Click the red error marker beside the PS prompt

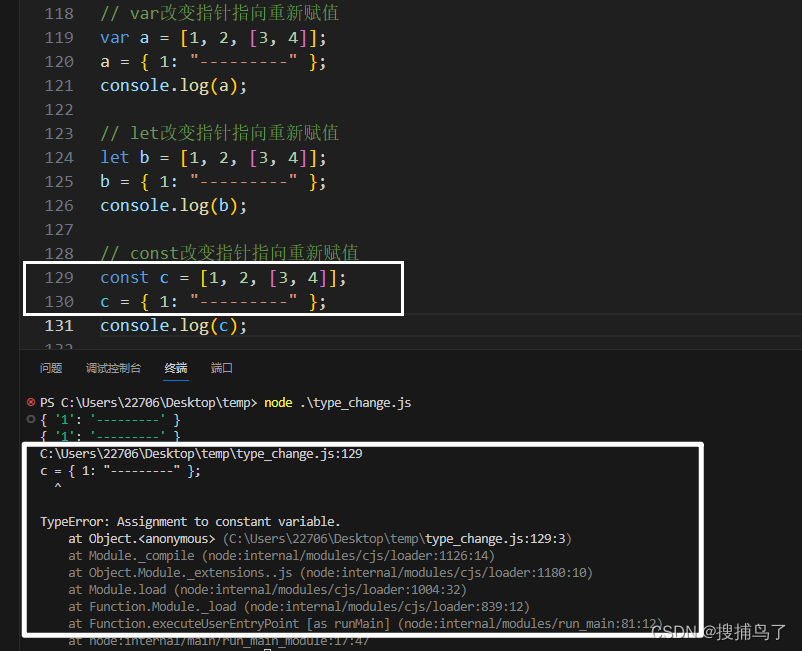[31, 402]
